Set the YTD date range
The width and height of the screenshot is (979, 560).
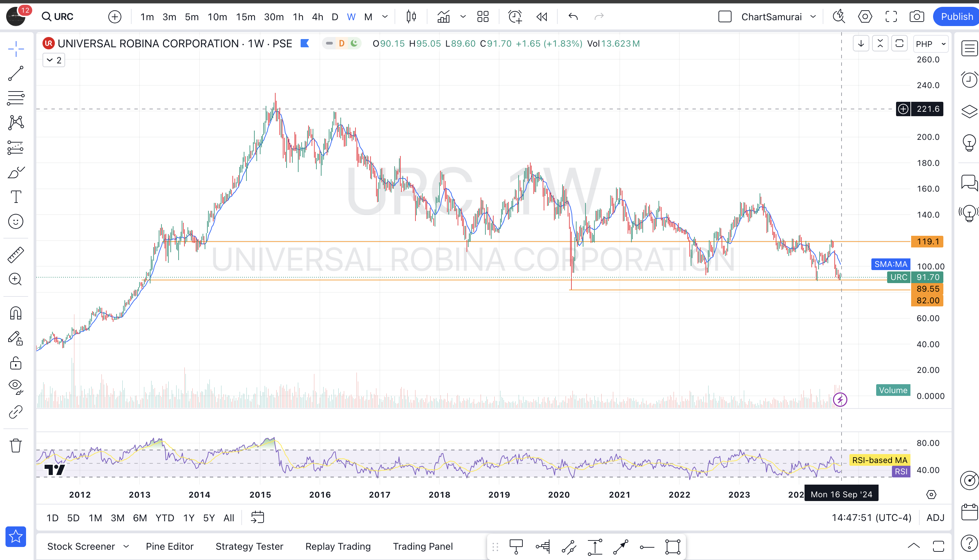click(x=165, y=518)
